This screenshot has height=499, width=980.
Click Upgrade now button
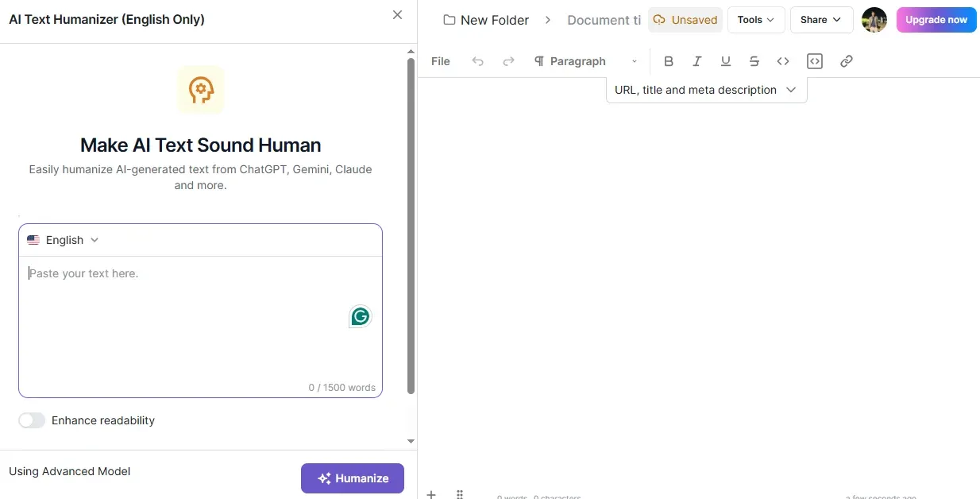[936, 20]
